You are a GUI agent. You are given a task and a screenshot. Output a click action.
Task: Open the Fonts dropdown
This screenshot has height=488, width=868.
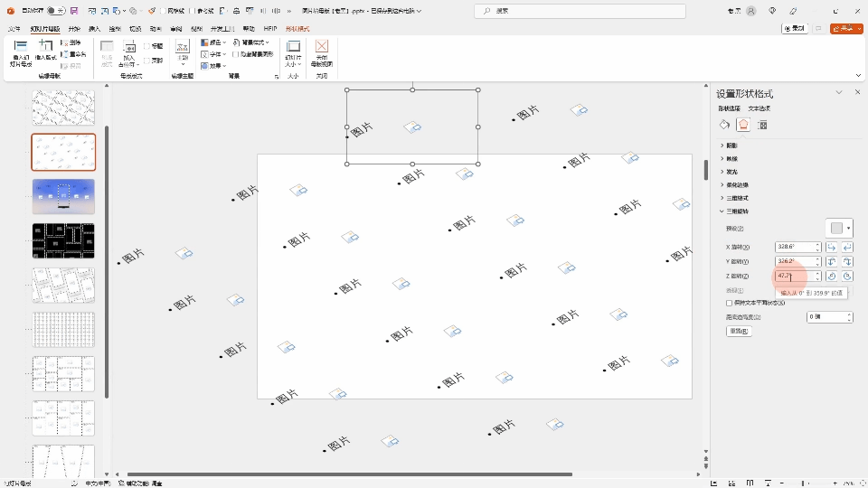coord(213,54)
